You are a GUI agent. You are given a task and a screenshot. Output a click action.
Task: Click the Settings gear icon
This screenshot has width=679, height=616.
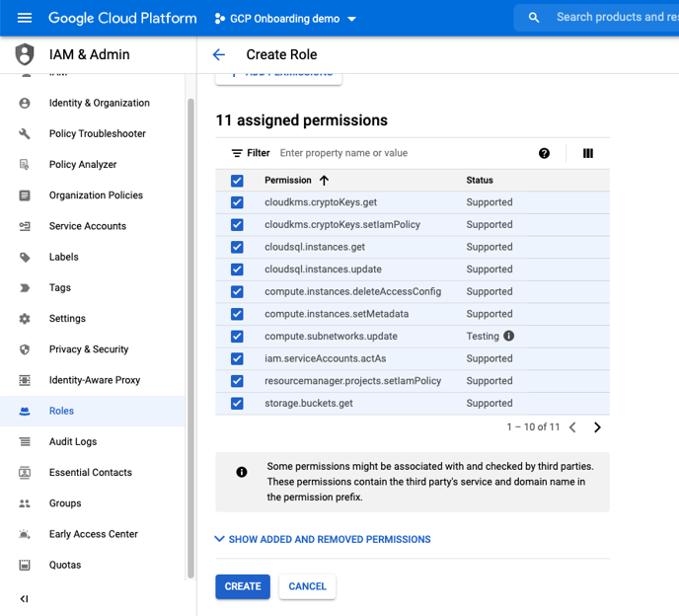click(25, 319)
